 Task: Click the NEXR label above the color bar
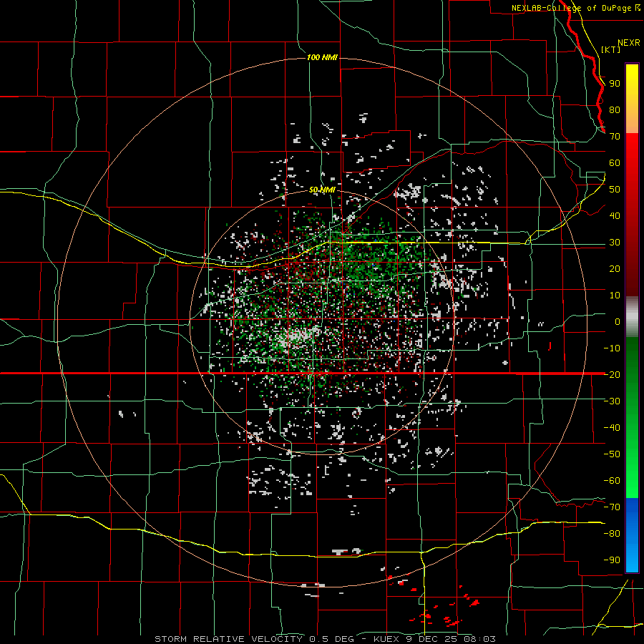(629, 43)
